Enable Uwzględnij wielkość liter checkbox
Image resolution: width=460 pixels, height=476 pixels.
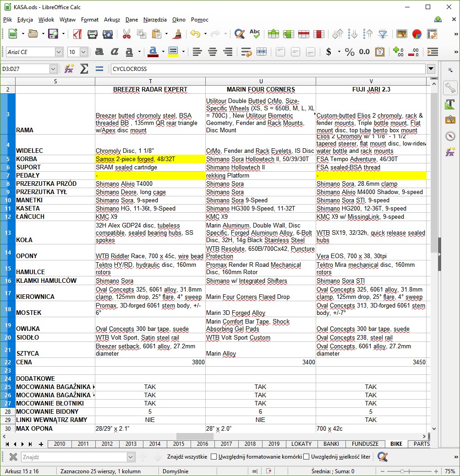(306, 457)
